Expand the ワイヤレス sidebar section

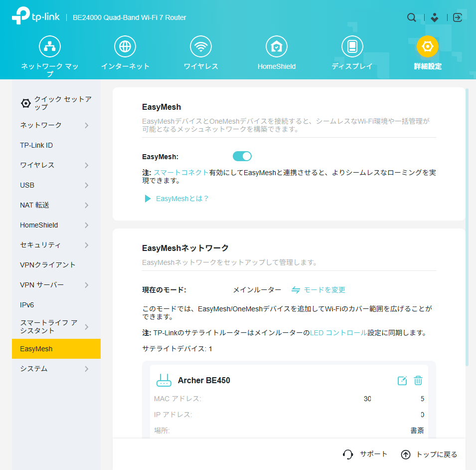pos(87,165)
